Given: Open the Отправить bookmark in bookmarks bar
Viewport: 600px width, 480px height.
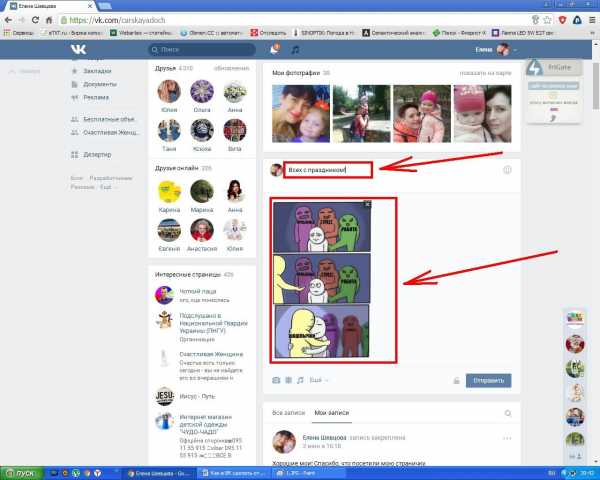Looking at the screenshot, I should coord(269,33).
